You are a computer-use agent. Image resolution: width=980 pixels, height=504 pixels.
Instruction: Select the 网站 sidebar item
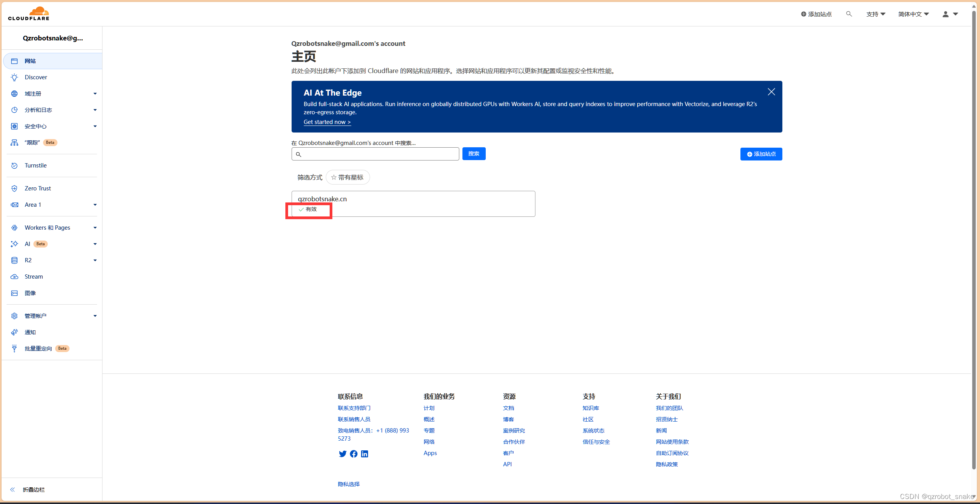(x=53, y=61)
